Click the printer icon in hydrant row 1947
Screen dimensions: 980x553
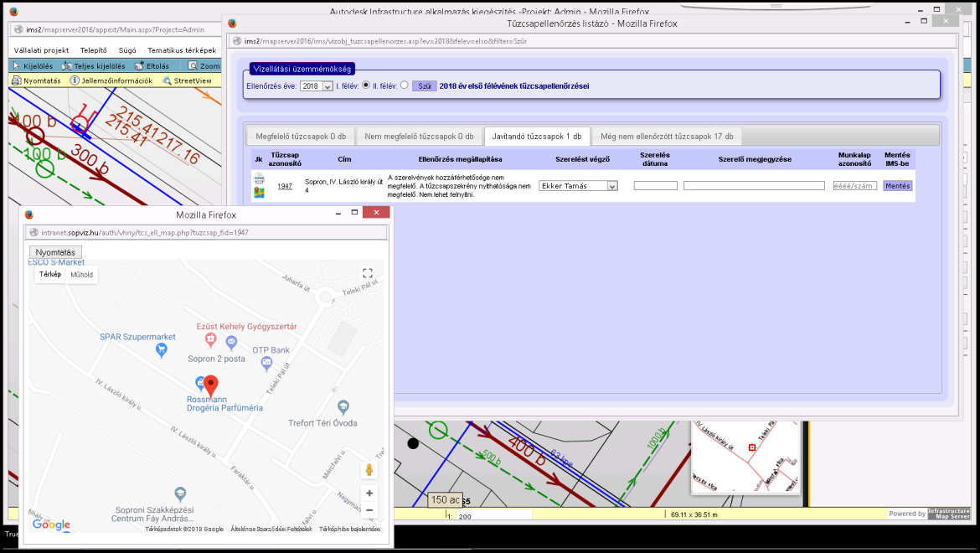pyautogui.click(x=259, y=179)
